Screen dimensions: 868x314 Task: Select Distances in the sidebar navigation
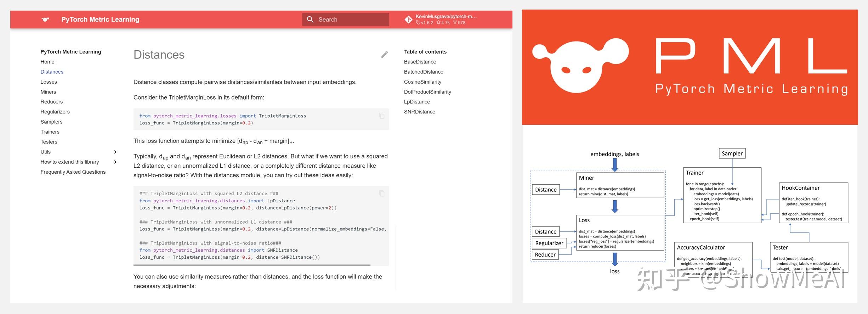click(52, 72)
